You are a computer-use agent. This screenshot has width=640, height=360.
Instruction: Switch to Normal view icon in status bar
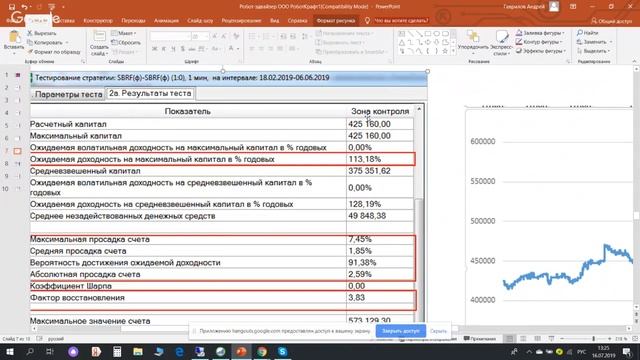pyautogui.click(x=509, y=339)
